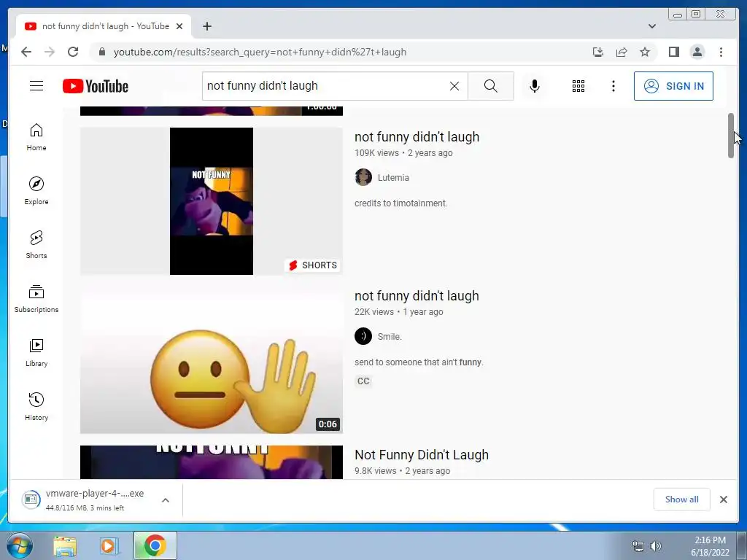Expand the vmware-player download options chevron
The width and height of the screenshot is (747, 560).
coord(166,500)
